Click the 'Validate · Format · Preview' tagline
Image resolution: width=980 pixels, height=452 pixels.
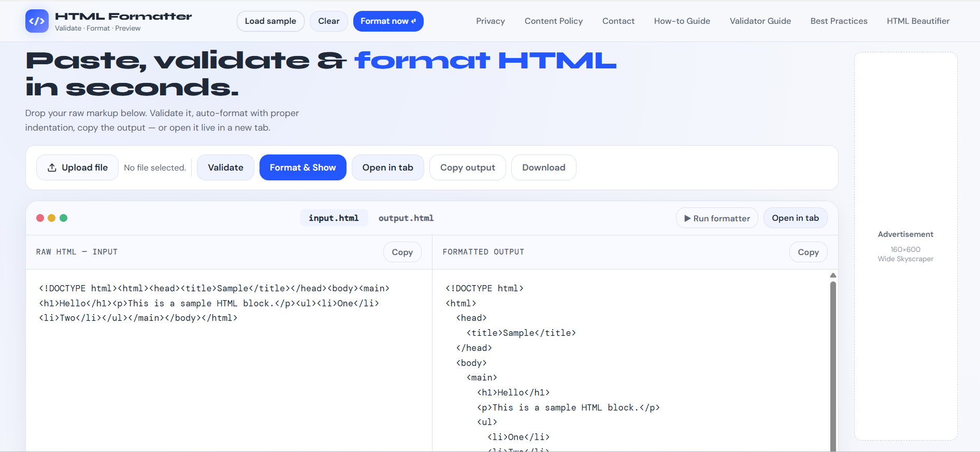click(x=98, y=28)
